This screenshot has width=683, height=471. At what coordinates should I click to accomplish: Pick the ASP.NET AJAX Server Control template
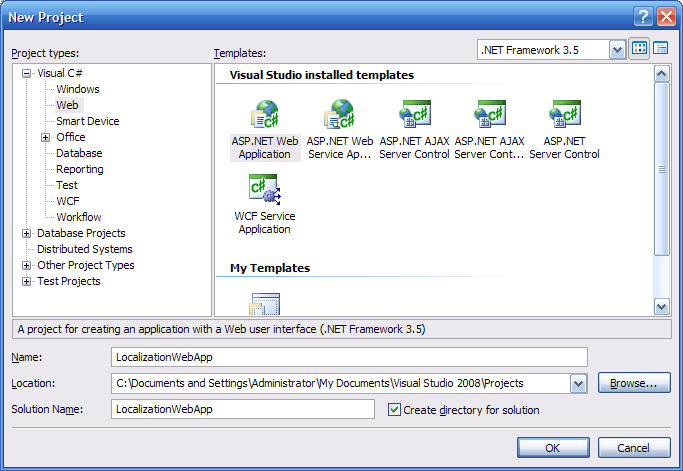pyautogui.click(x=414, y=130)
